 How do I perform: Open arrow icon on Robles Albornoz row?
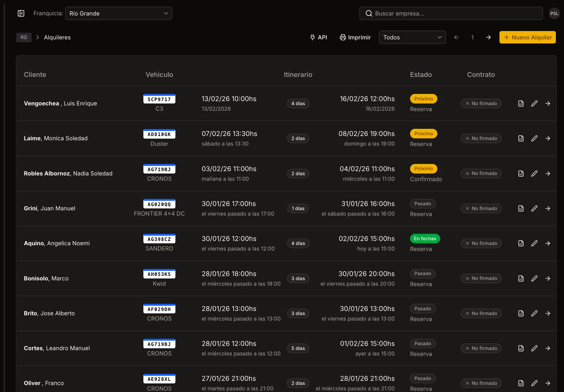click(x=548, y=173)
